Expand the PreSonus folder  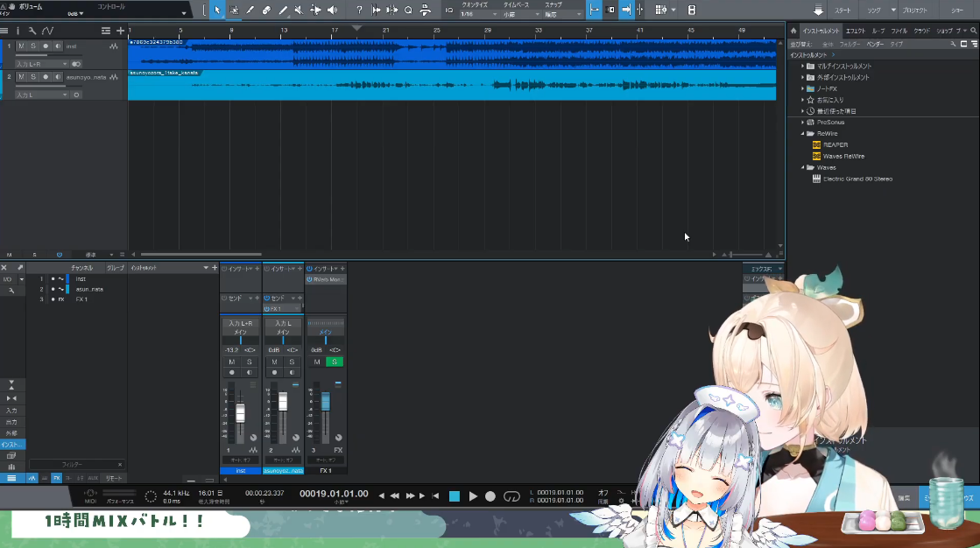pyautogui.click(x=803, y=123)
